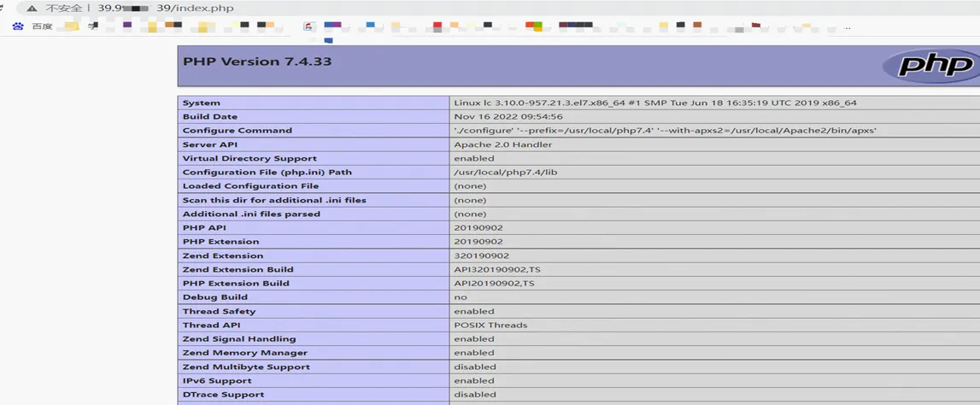Screen dimensions: 980x405
Task: Click the PHP Extension Build label
Action: pyautogui.click(x=236, y=284)
